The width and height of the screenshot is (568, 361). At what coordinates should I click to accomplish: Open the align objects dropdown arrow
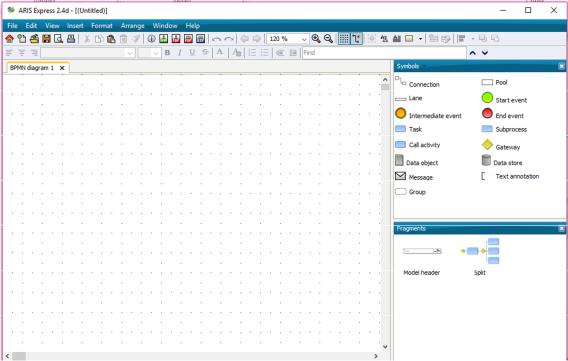point(472,39)
